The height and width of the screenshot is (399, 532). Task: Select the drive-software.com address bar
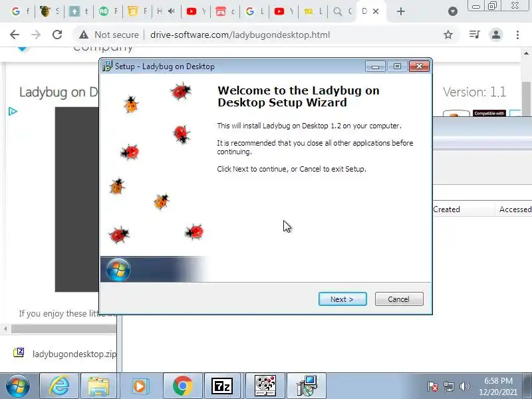coord(239,35)
